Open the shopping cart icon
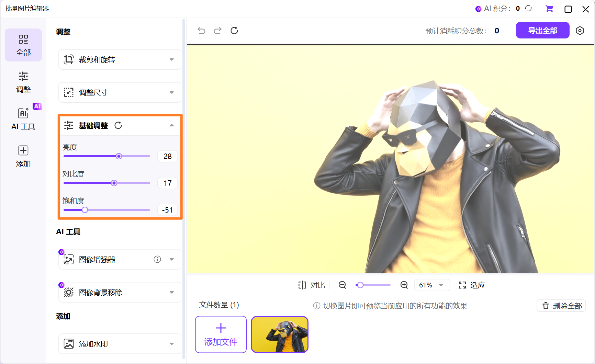 549,9
